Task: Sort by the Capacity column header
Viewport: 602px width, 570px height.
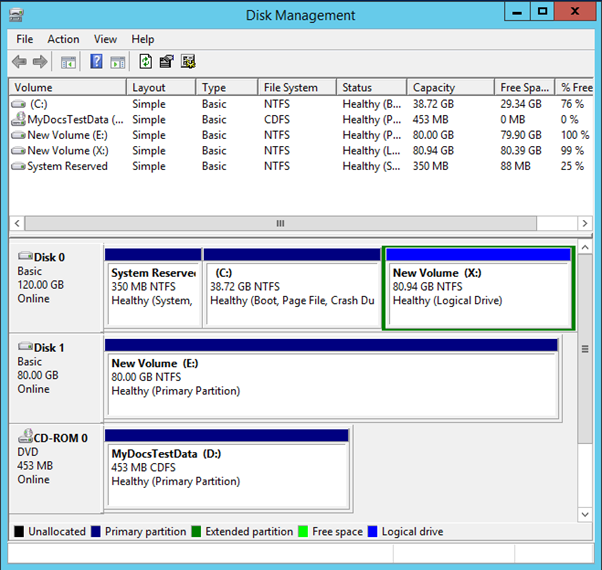Action: (450, 88)
